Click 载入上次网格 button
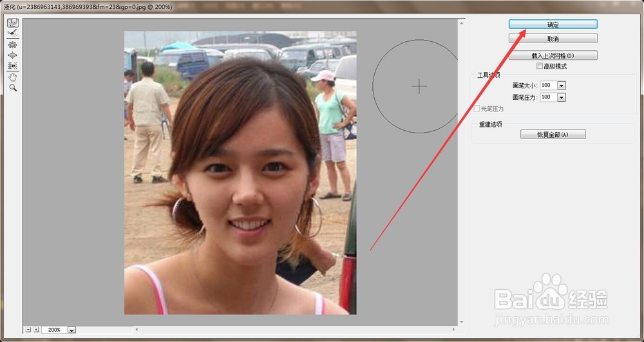Viewport: 644px width, 342px height. click(x=553, y=55)
